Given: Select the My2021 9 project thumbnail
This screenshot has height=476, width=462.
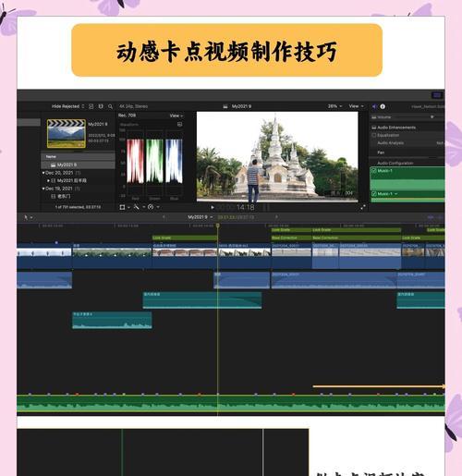Looking at the screenshot, I should [x=67, y=134].
